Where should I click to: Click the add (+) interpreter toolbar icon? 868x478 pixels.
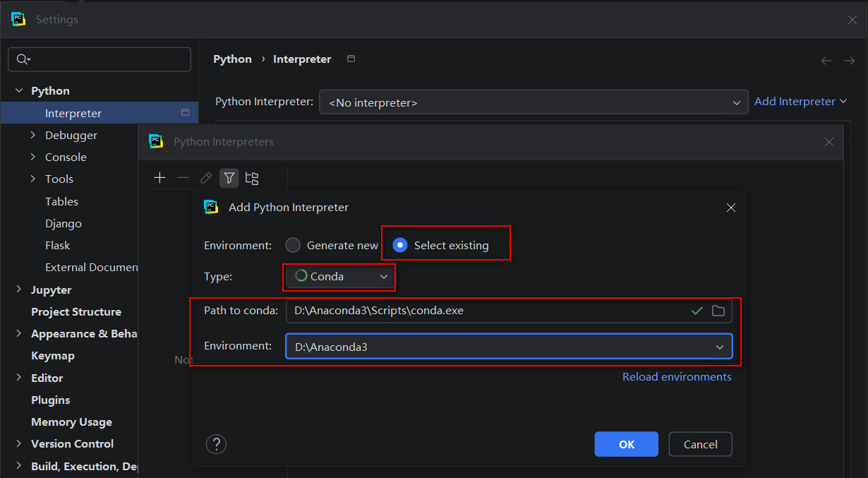[x=160, y=178]
